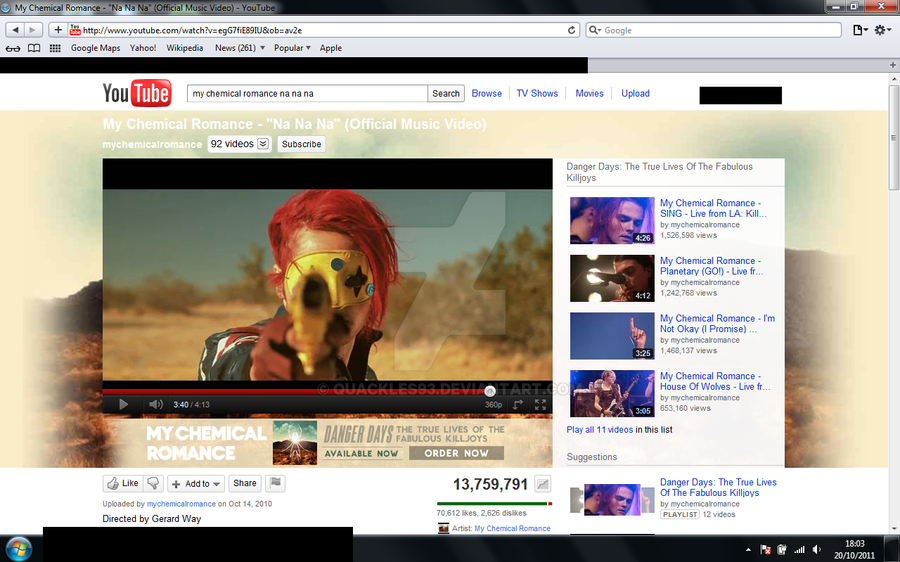Screen dimensions: 900x562
Task: Open the taskbar clock 18:03
Action: (854, 549)
